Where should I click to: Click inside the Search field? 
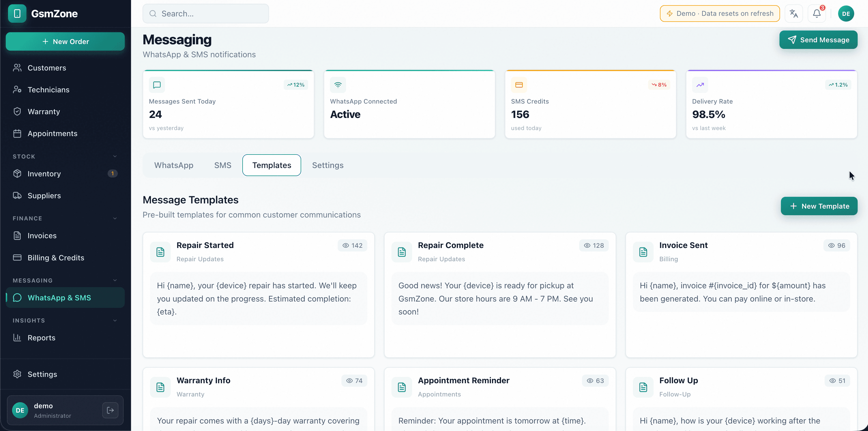206,14
